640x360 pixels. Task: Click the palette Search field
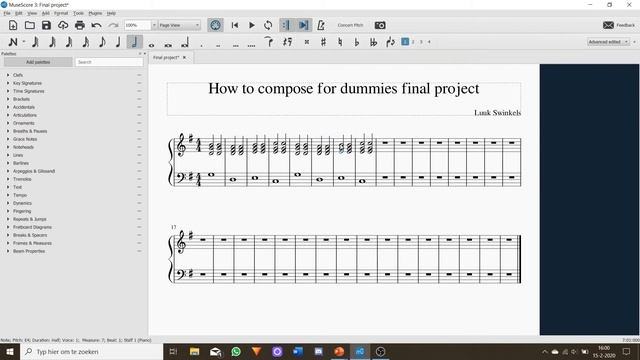point(109,62)
